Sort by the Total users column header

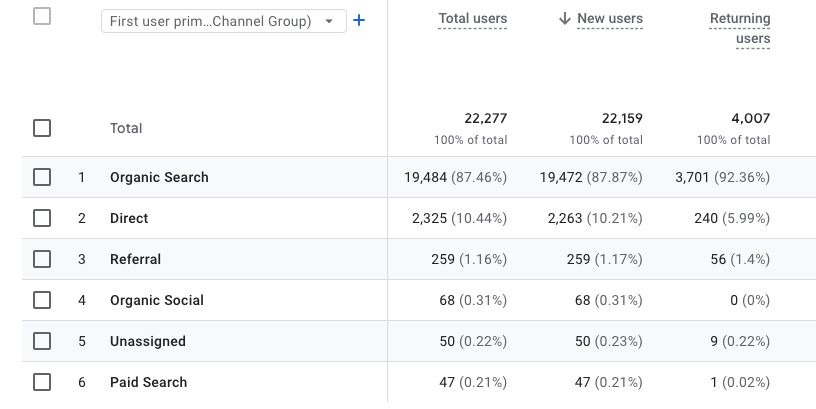472,19
